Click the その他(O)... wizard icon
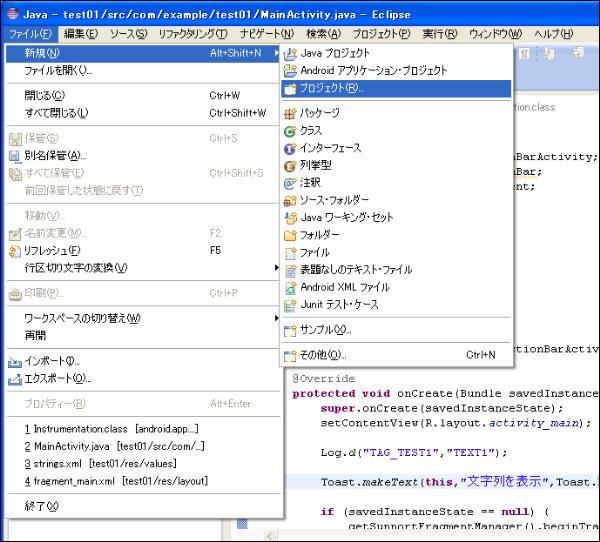Viewport: 600px width, 542px height. [x=290, y=356]
